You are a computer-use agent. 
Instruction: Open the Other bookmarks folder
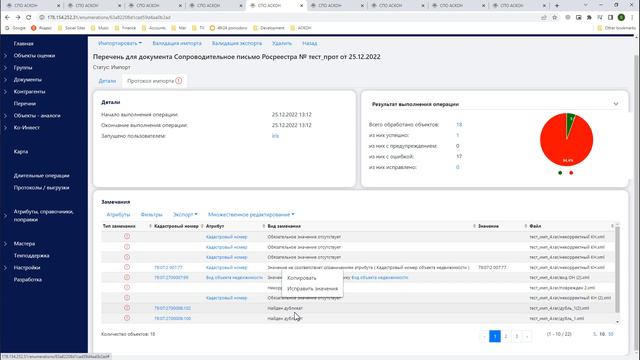click(616, 28)
